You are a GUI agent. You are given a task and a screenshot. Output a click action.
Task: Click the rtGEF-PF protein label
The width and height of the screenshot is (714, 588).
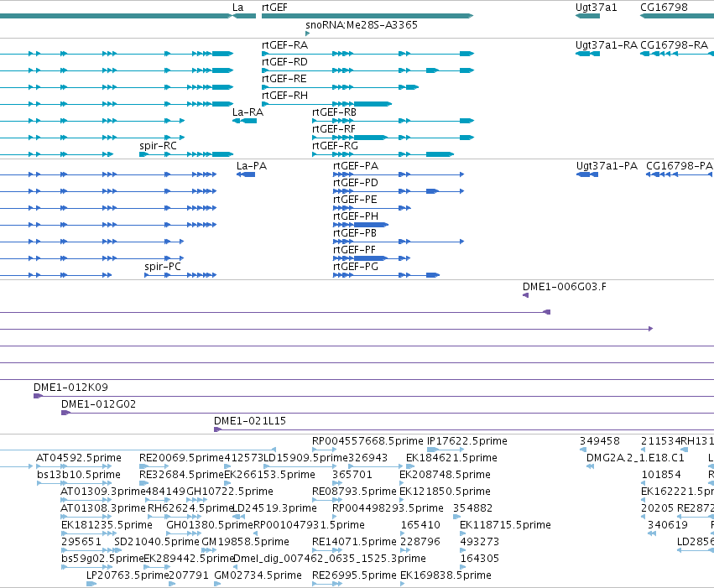coord(355,250)
